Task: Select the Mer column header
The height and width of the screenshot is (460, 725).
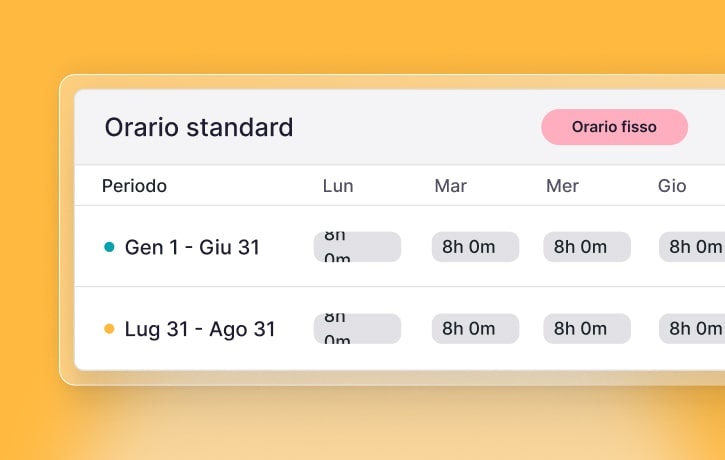Action: coord(562,186)
